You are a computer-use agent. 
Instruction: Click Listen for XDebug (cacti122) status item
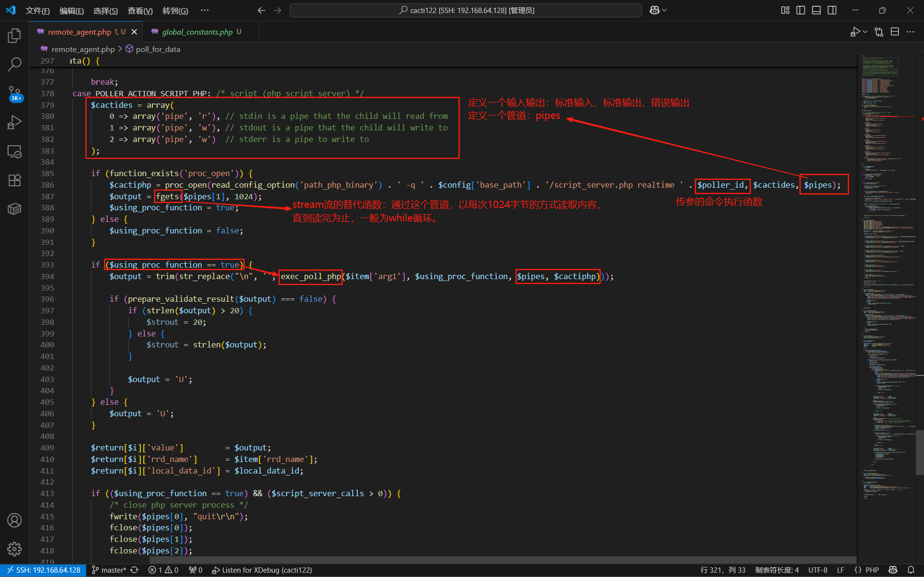pyautogui.click(x=262, y=570)
